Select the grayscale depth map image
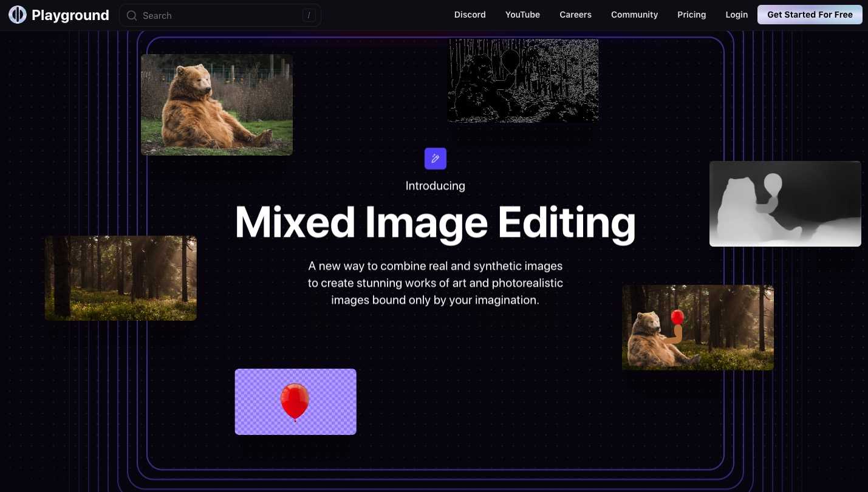Screen dimensions: 868x492 point(785,203)
